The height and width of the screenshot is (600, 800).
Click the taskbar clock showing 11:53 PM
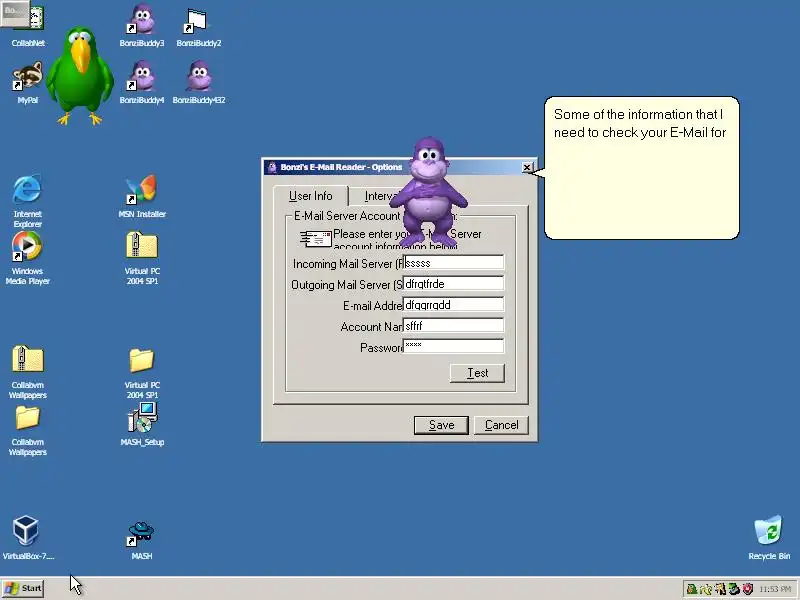coord(774,589)
